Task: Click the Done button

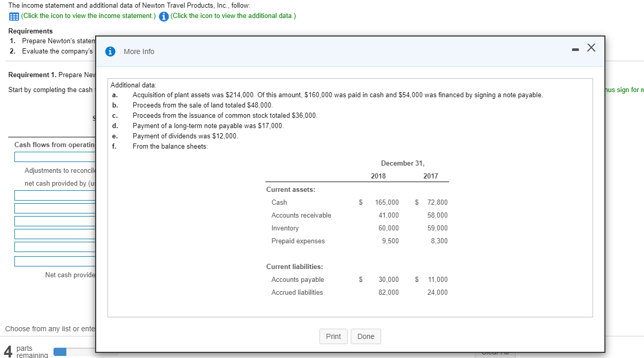Action: tap(366, 336)
